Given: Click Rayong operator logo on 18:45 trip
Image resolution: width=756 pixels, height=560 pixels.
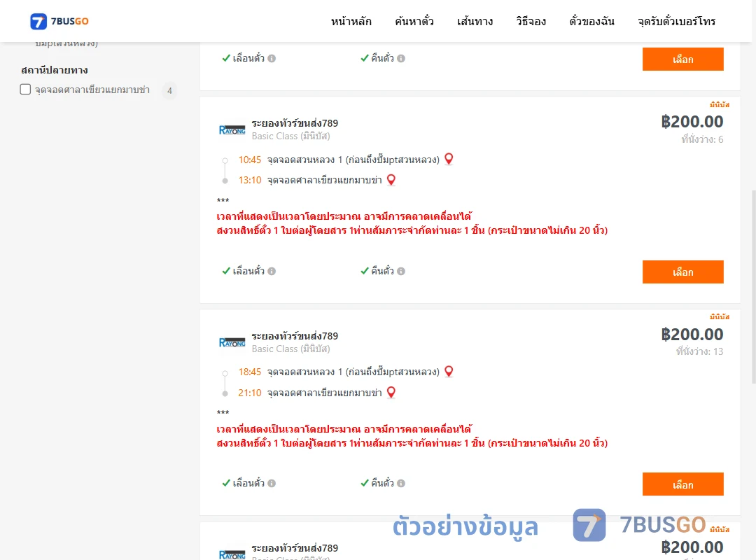Looking at the screenshot, I should 232,342.
